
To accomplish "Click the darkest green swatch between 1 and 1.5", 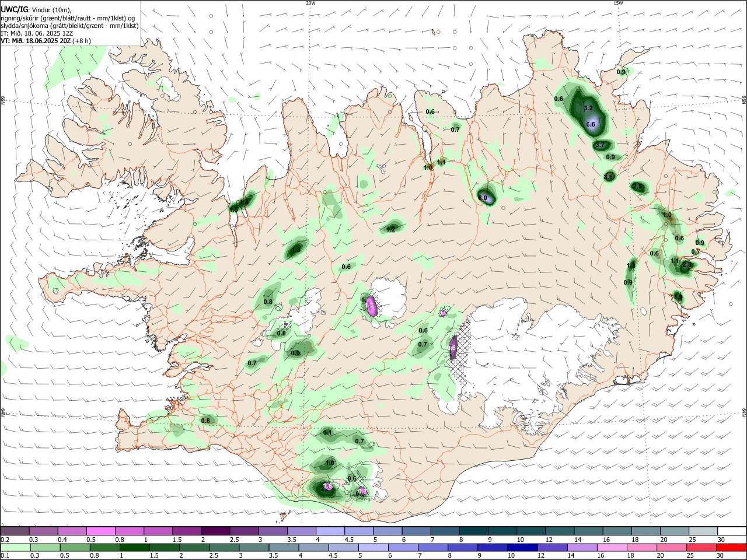I will point(135,547).
